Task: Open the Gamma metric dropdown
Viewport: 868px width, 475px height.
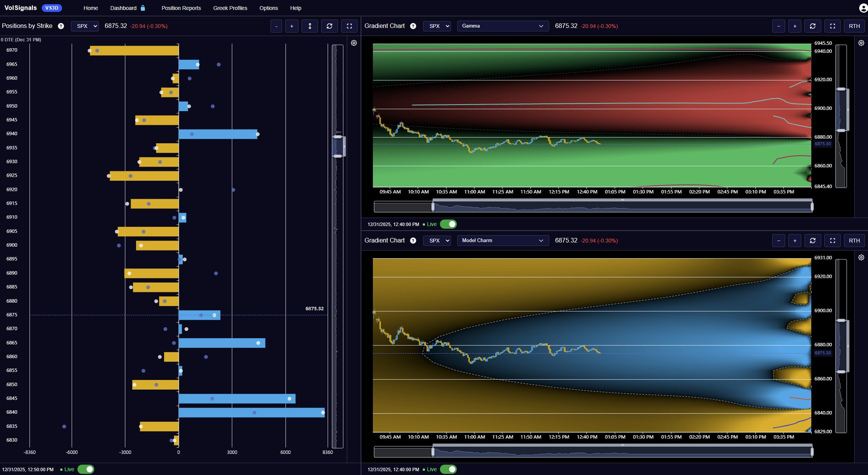Action: [502, 26]
